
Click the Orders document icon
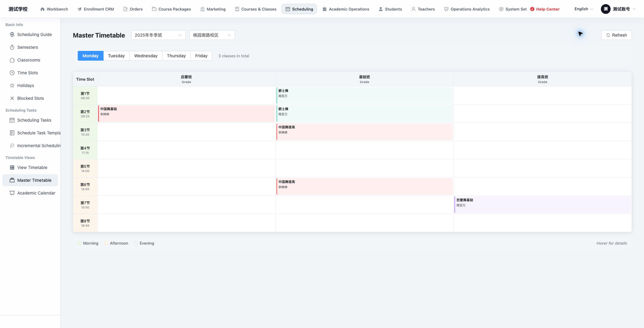[x=125, y=9]
